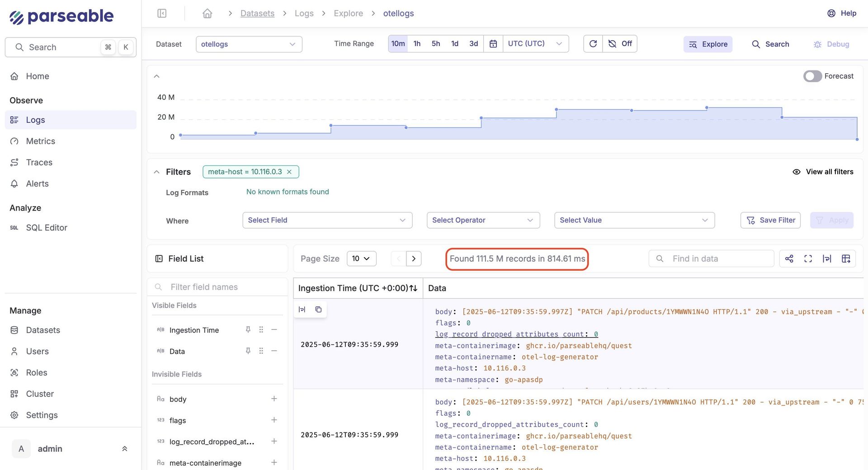Viewport: 868px width, 470px height.
Task: Add body field to visible fields
Action: pos(274,399)
